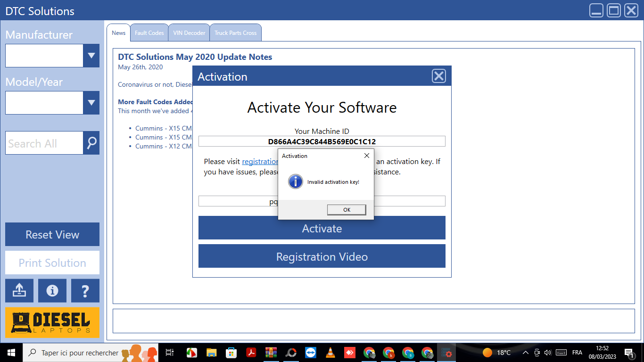This screenshot has width=644, height=362.
Task: Click the Reset View button
Action: coord(52,234)
